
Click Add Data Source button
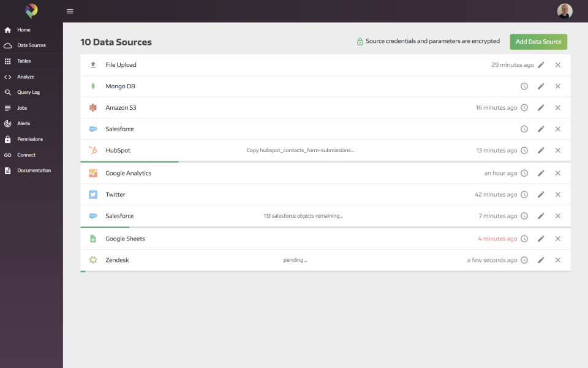coord(538,42)
